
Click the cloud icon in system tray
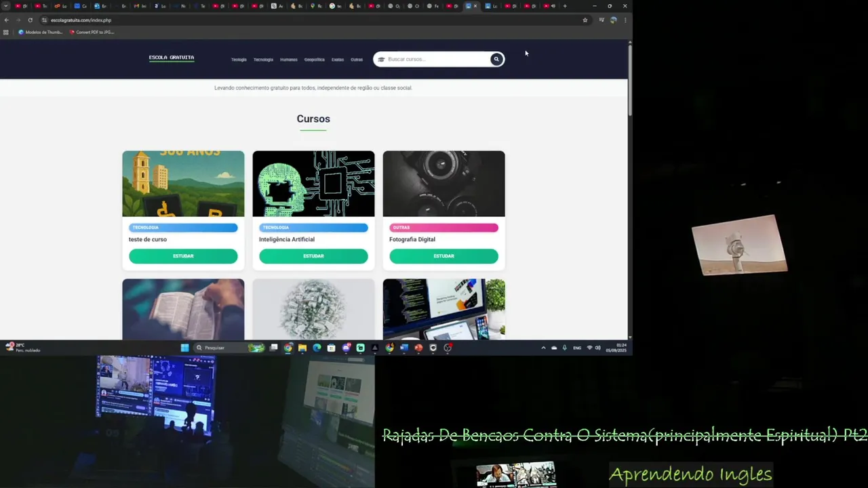click(554, 348)
